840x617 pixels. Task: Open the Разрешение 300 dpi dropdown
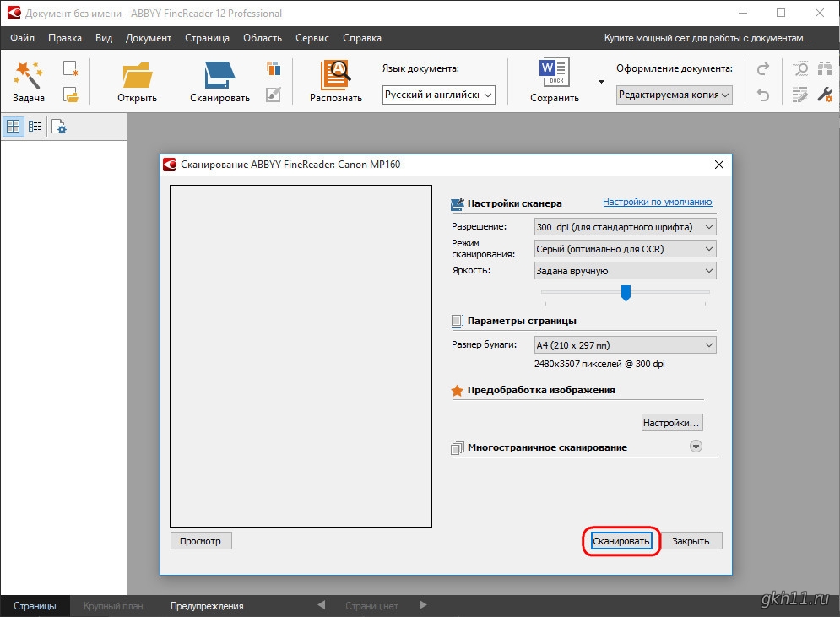625,226
